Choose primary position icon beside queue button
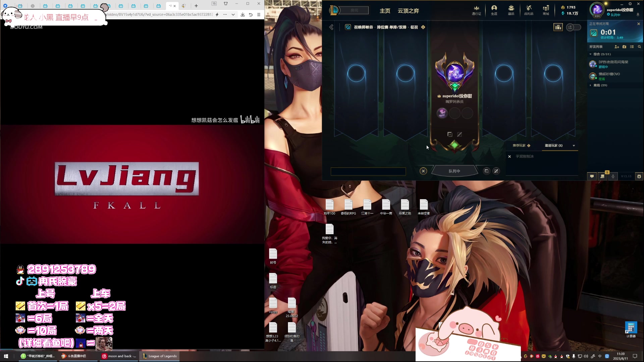Viewport: 644px width, 362px height. tap(486, 171)
